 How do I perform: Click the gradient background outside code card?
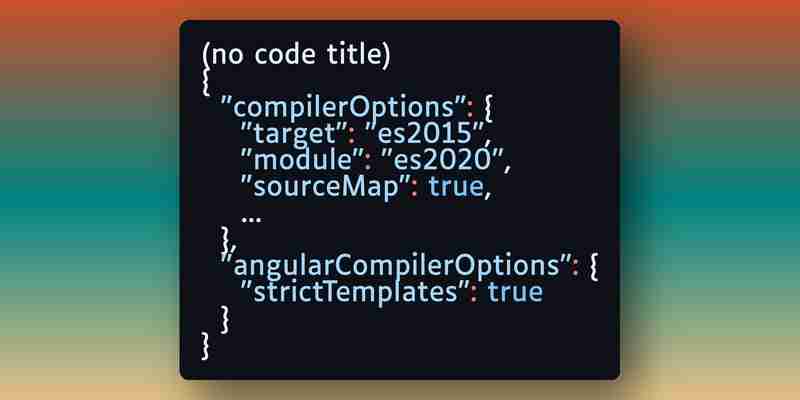click(87, 204)
